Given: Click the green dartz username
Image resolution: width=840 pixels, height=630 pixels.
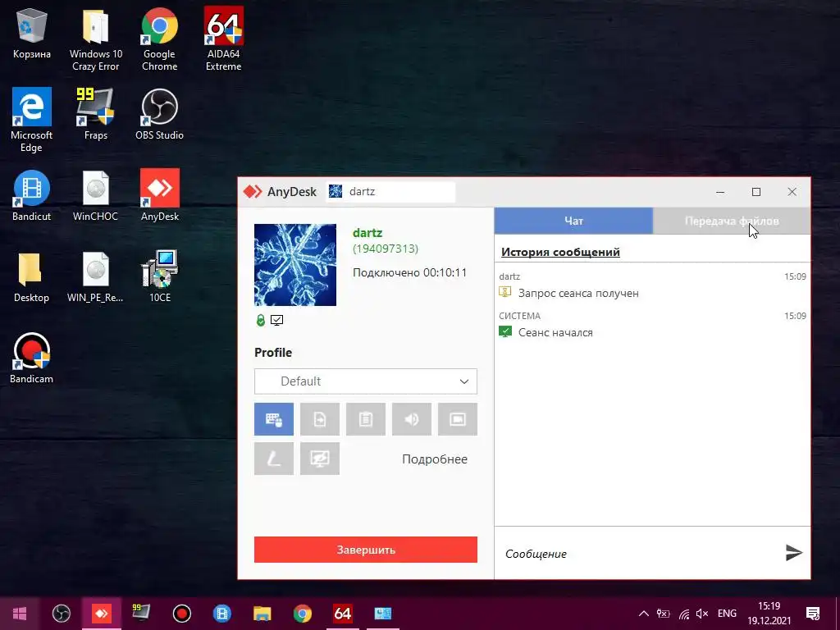Looking at the screenshot, I should coord(367,233).
